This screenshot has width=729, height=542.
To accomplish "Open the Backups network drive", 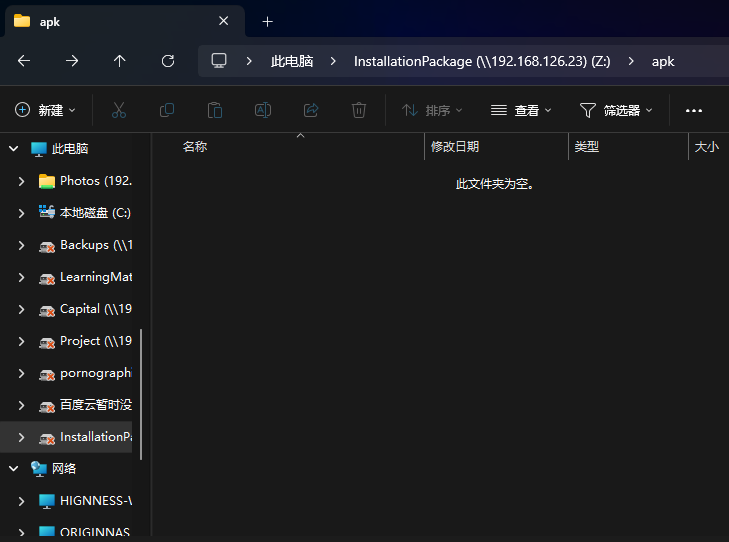I will (x=96, y=245).
